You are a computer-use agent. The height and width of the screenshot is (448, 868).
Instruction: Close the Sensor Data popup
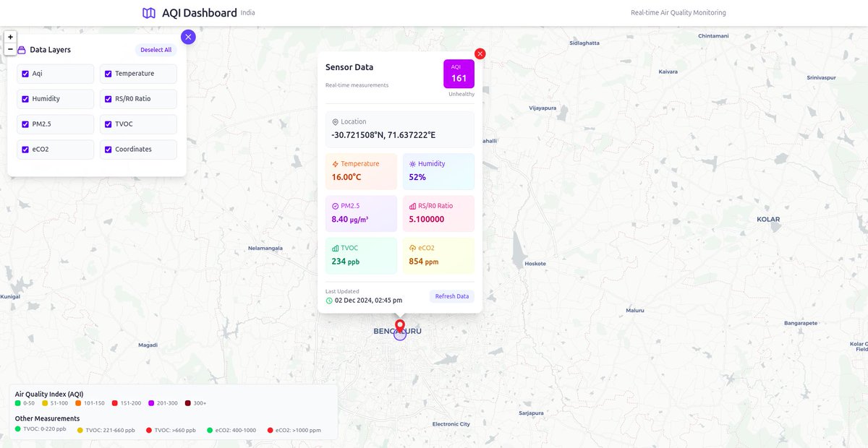(479, 53)
